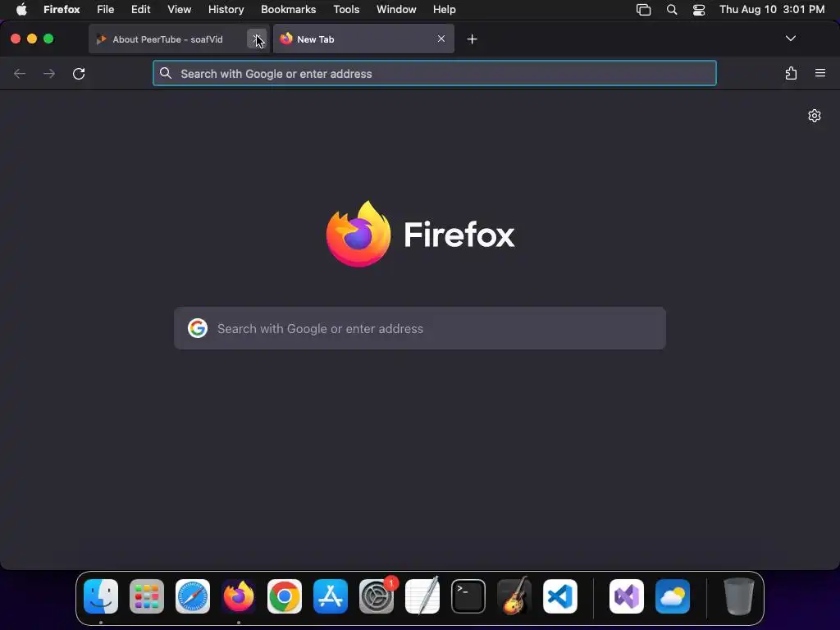Click the Forward navigation arrow
The image size is (840, 630).
(x=48, y=73)
